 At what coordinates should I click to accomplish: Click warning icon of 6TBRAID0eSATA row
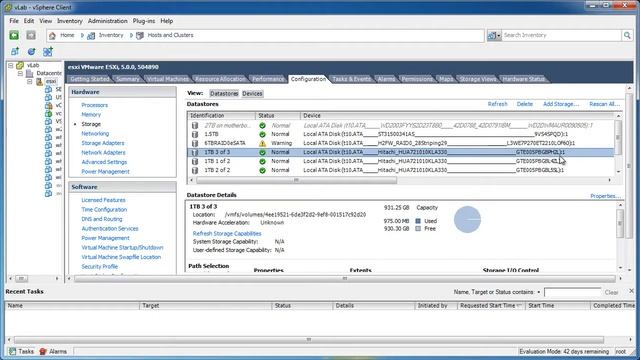coord(262,143)
